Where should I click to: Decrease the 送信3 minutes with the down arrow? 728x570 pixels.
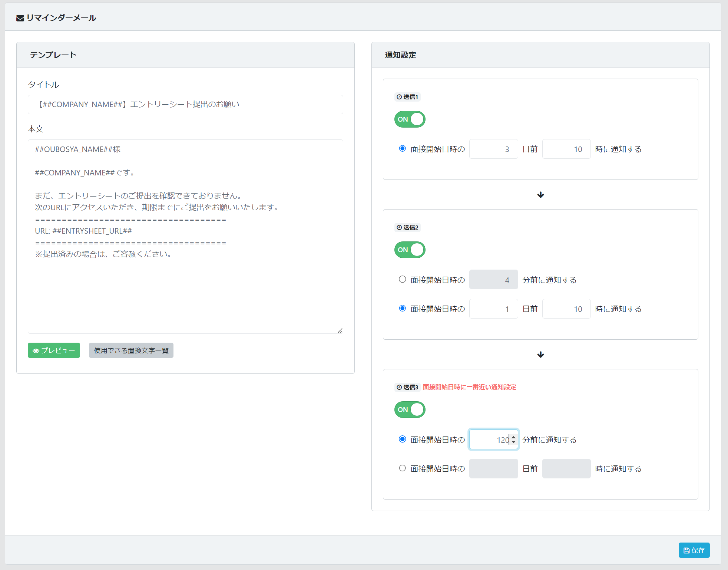(513, 442)
